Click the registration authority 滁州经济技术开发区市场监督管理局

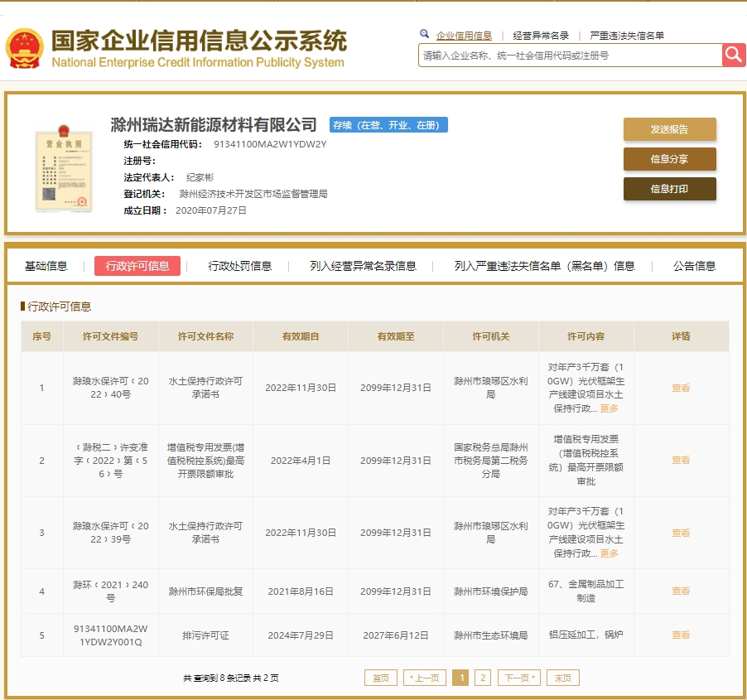(x=253, y=194)
